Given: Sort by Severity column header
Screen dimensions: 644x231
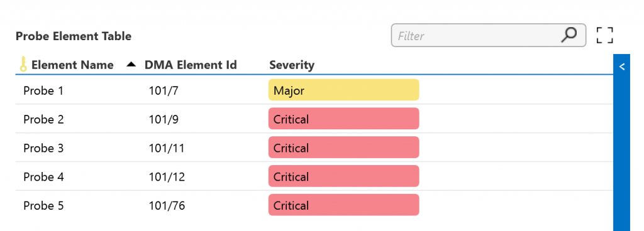Looking at the screenshot, I should [x=292, y=65].
